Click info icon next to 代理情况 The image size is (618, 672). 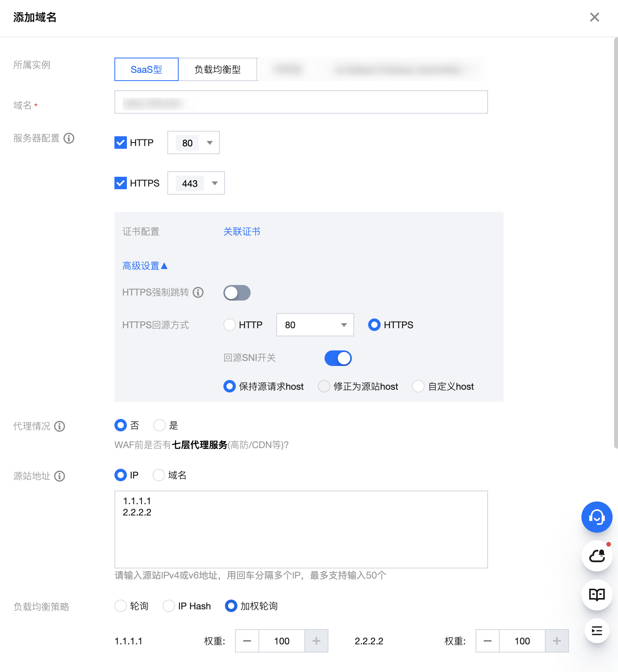(60, 426)
